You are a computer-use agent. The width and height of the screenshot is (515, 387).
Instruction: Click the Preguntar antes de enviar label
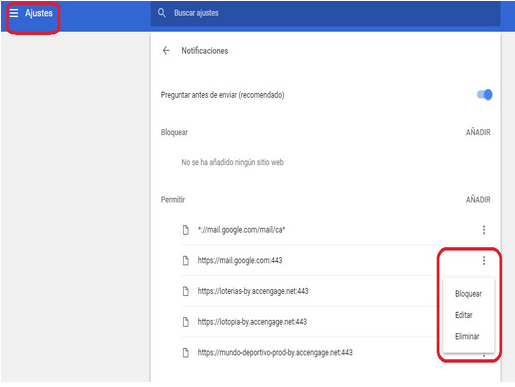[x=222, y=95]
